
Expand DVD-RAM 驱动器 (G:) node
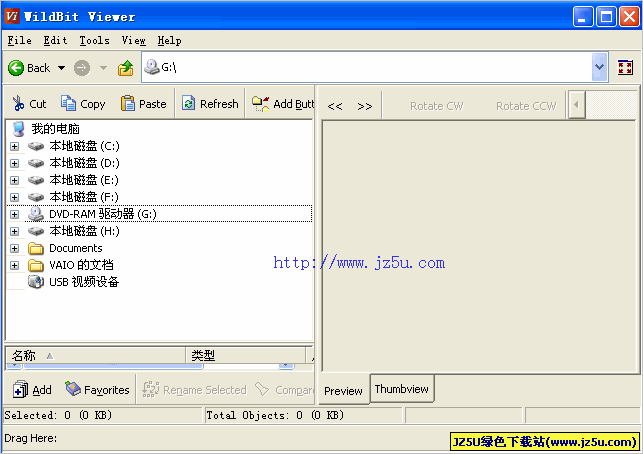tap(15, 214)
